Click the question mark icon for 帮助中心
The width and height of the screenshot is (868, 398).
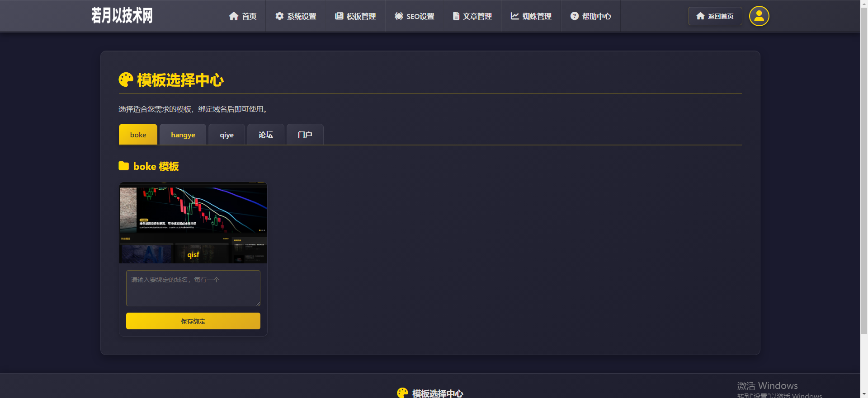pyautogui.click(x=574, y=16)
